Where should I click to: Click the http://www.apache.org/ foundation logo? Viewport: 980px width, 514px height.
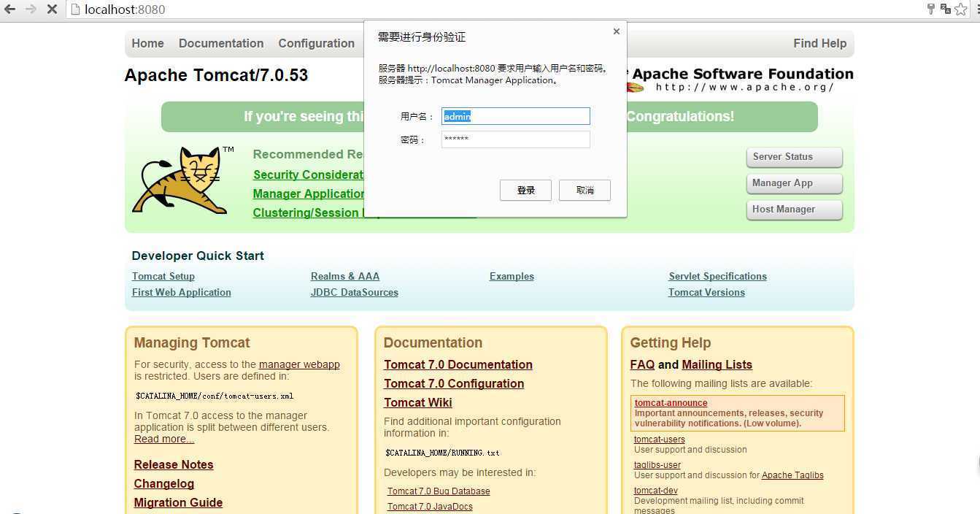740,80
